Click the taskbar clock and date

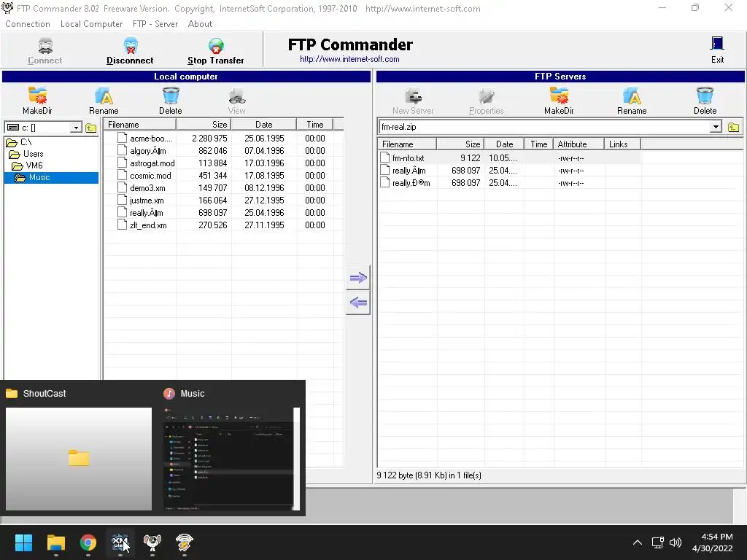(x=712, y=542)
